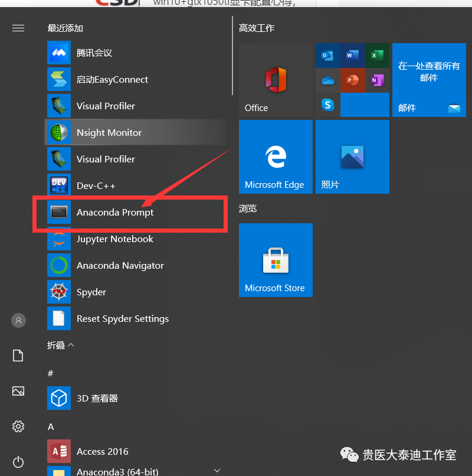Expand the Anaconda3 (64-bit) folder
Image resolution: width=472 pixels, height=476 pixels.
click(x=136, y=471)
